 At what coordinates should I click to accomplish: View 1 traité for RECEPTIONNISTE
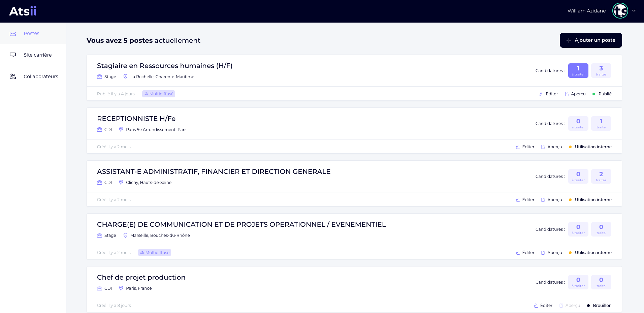[601, 123]
